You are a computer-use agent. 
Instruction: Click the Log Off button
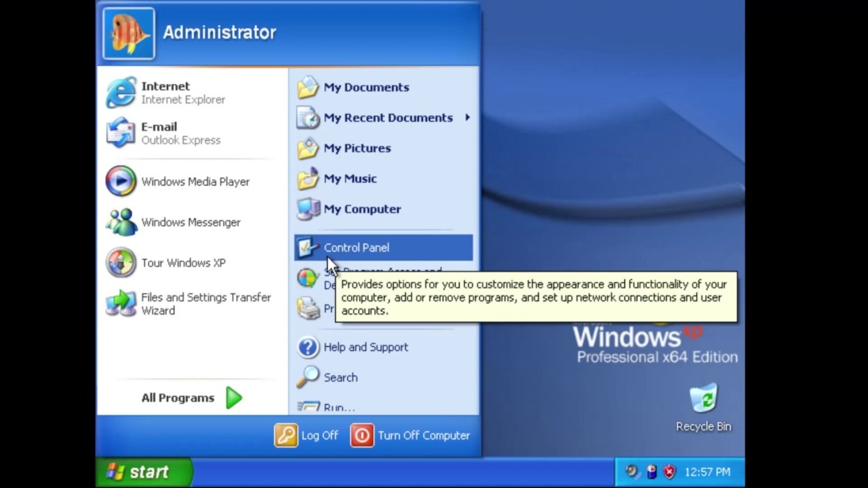pos(306,436)
